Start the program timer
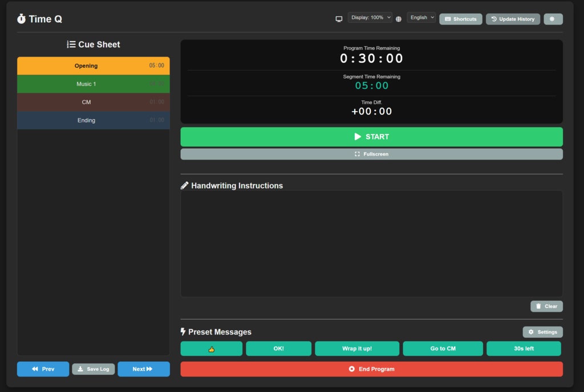 click(x=372, y=137)
